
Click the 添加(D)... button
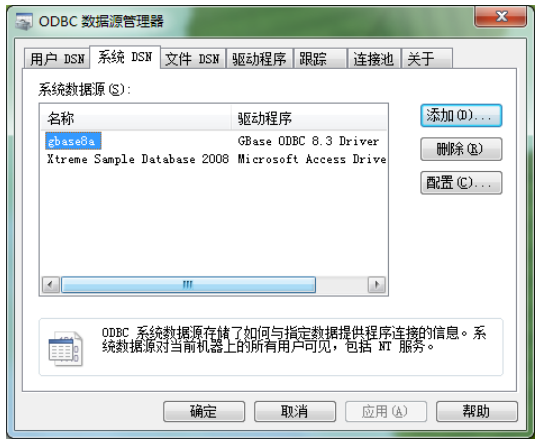coord(461,115)
